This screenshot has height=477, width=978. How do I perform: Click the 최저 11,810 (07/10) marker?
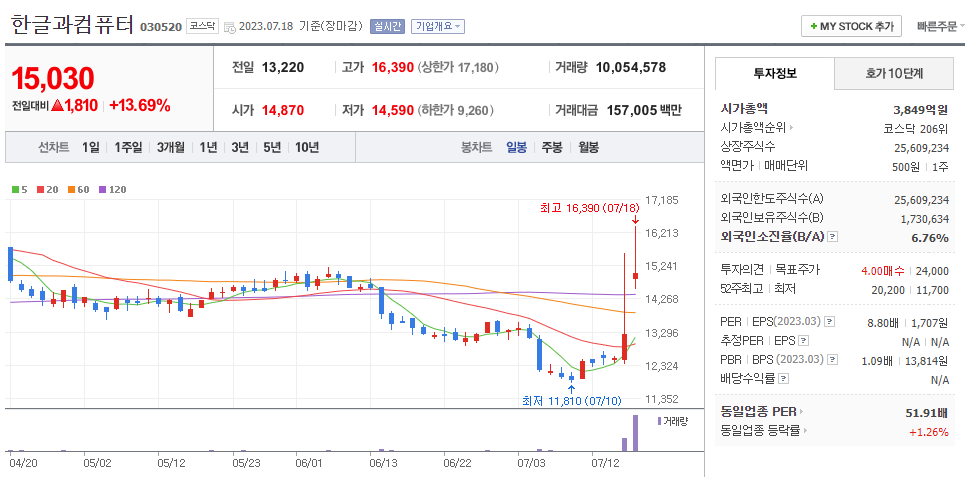(x=572, y=400)
